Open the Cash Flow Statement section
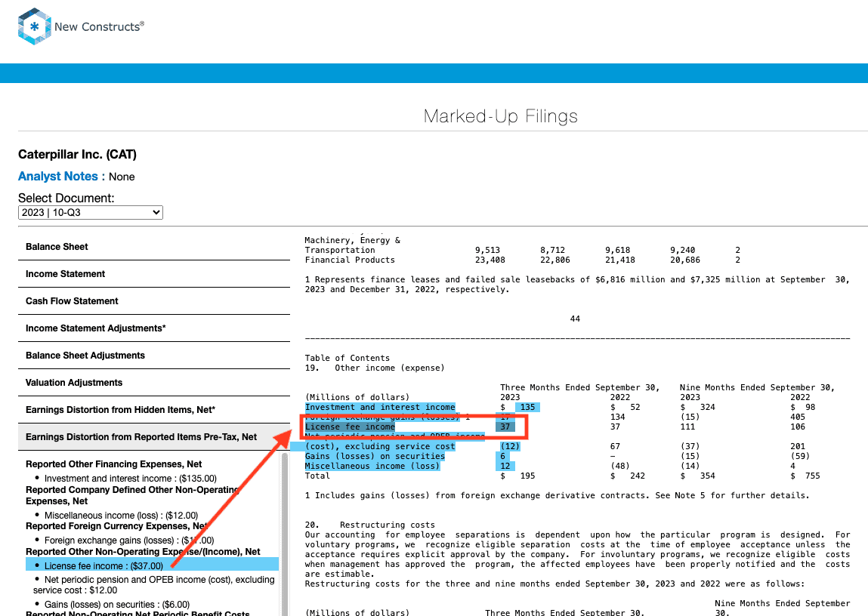 [154, 300]
